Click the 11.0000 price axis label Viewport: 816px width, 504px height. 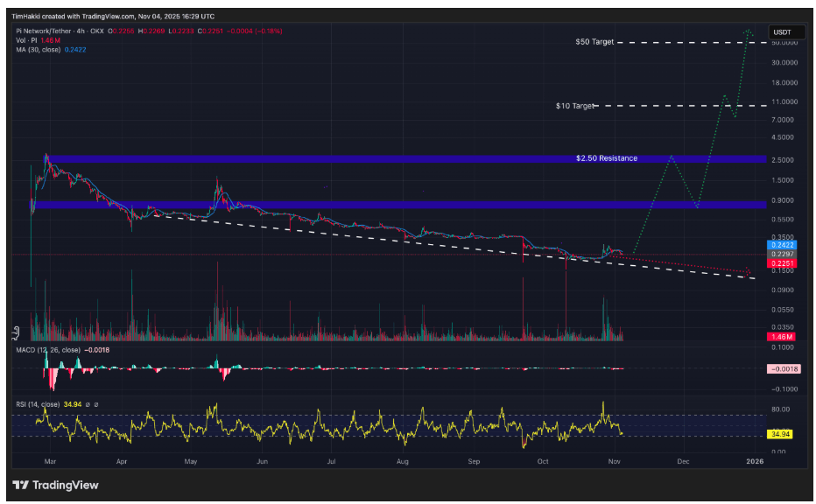pyautogui.click(x=784, y=101)
